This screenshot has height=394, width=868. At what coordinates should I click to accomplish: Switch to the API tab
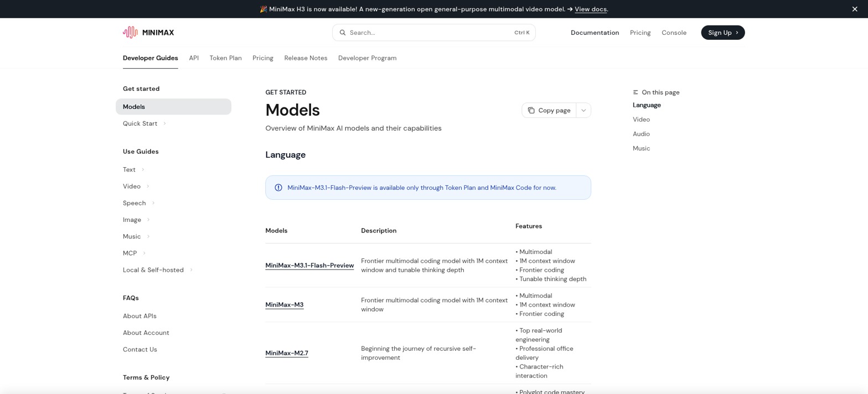pos(194,58)
